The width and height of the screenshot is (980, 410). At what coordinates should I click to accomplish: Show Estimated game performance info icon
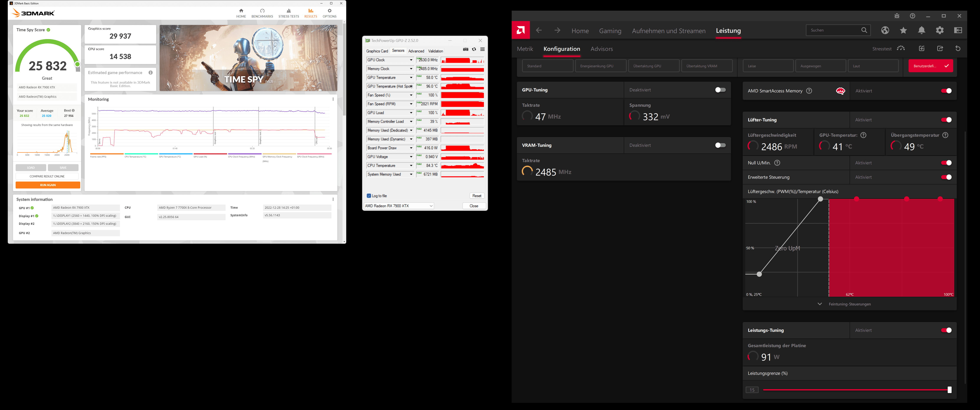pos(151,73)
